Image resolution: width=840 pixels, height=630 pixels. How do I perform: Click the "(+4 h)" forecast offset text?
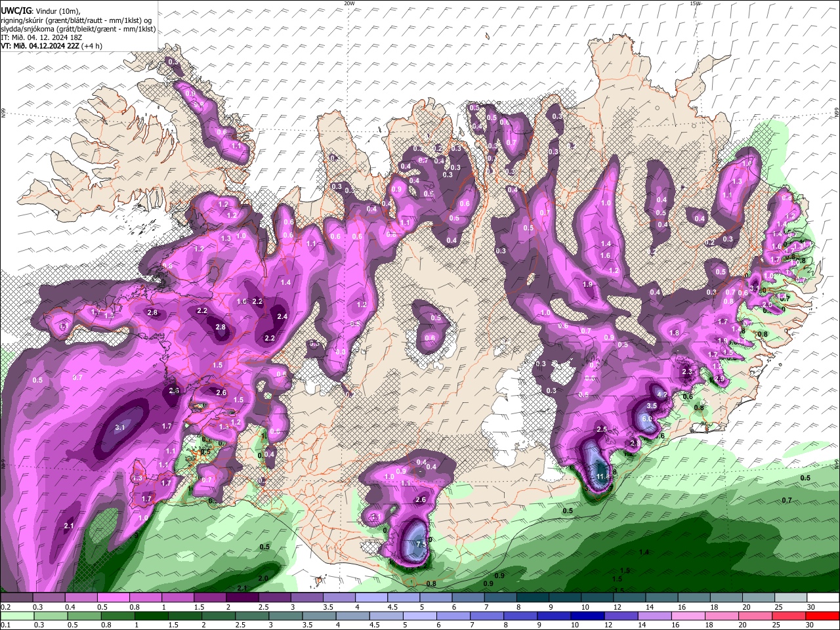pyautogui.click(x=91, y=47)
